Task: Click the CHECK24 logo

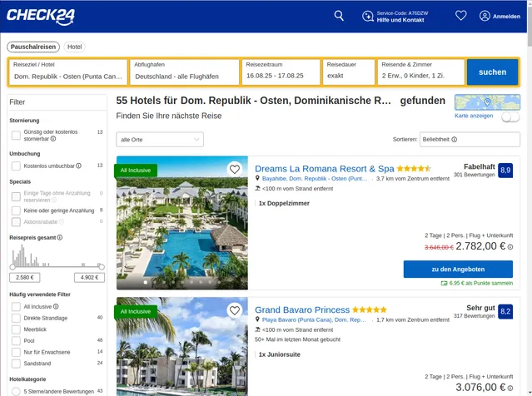Action: pos(41,17)
